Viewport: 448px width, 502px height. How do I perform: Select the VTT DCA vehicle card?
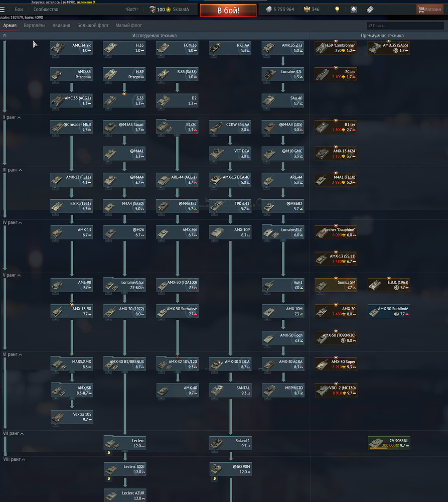[230, 153]
